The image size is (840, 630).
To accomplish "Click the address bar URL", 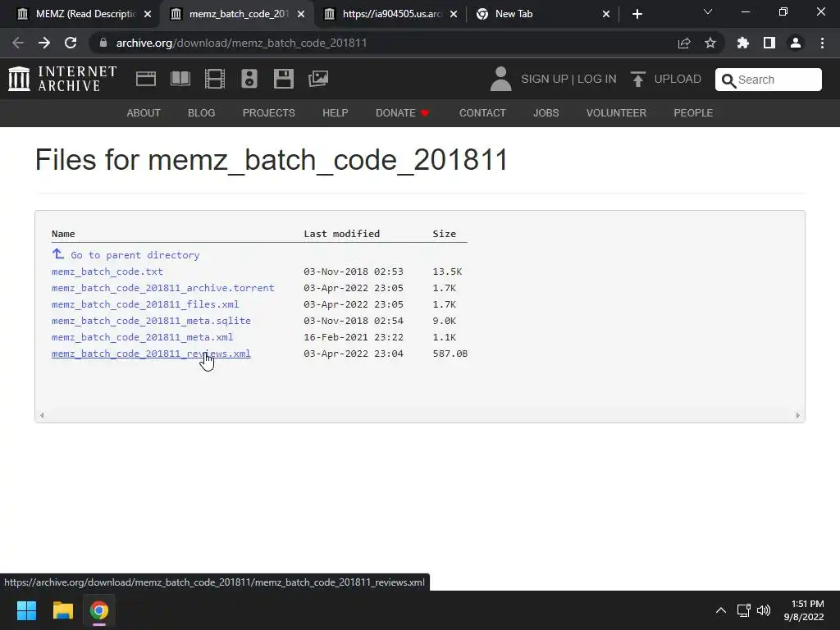I will (x=242, y=43).
